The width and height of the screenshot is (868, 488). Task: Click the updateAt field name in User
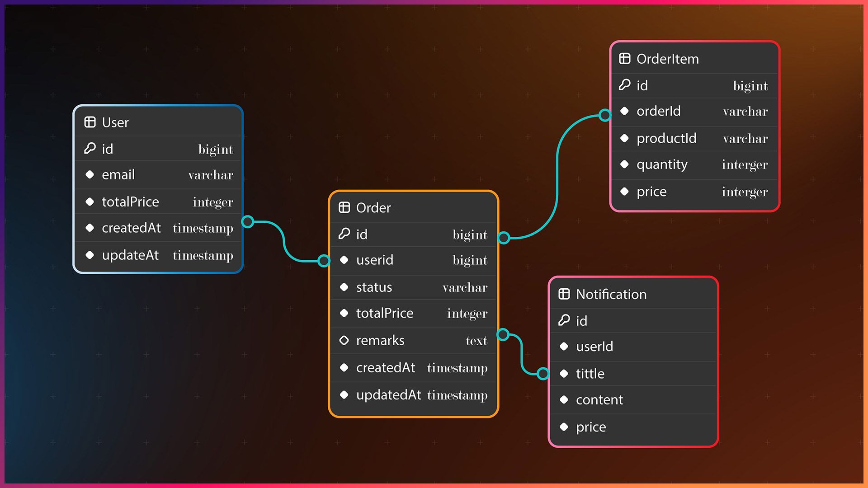(130, 255)
